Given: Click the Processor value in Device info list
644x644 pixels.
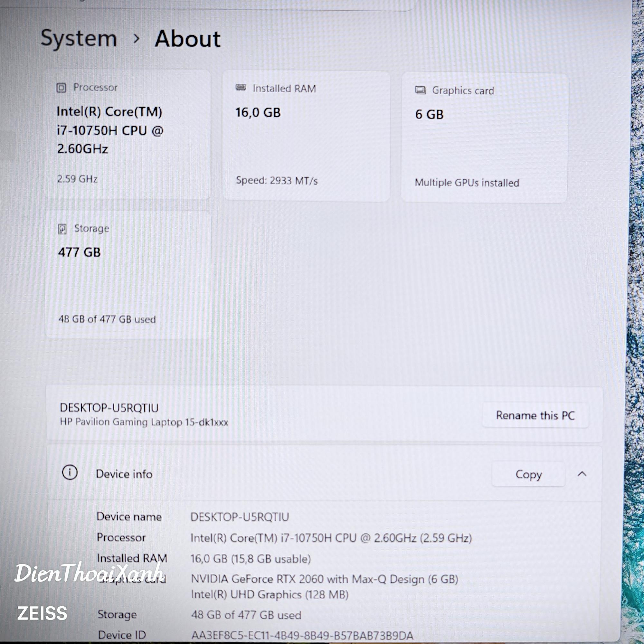Looking at the screenshot, I should [x=331, y=538].
